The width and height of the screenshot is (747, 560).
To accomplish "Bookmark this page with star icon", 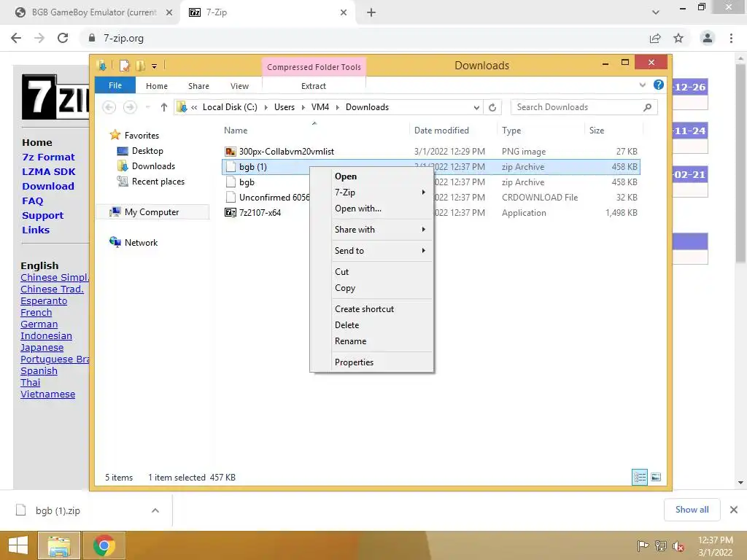I will [x=678, y=38].
